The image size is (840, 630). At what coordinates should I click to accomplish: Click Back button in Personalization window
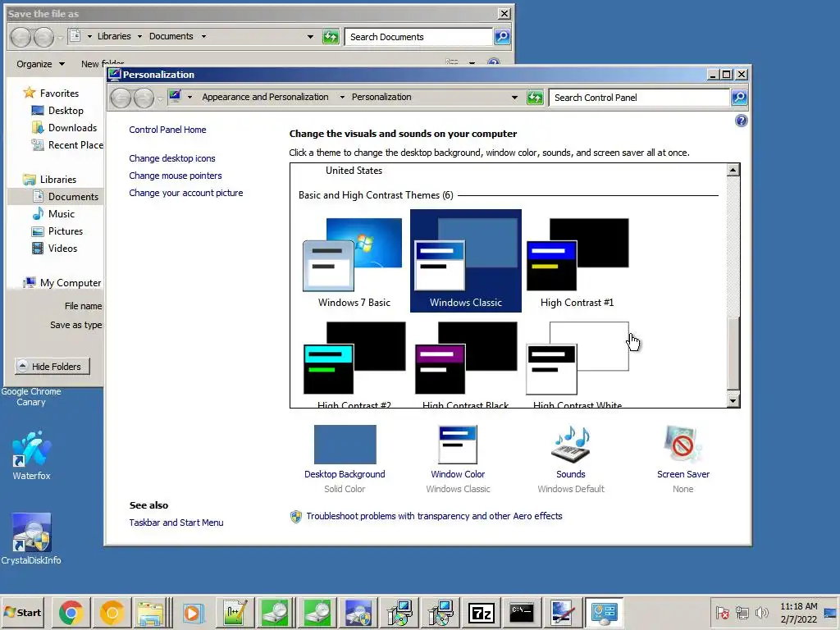pyautogui.click(x=121, y=98)
